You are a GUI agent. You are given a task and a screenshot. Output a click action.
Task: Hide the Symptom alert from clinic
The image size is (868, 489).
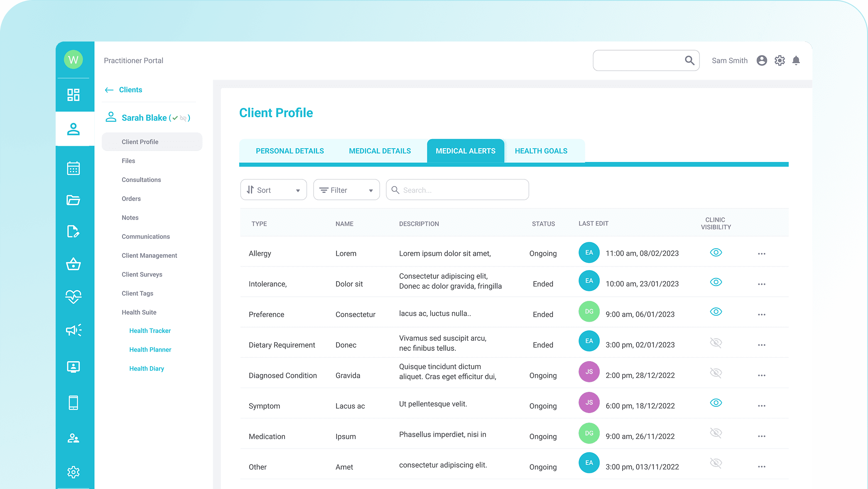point(716,403)
